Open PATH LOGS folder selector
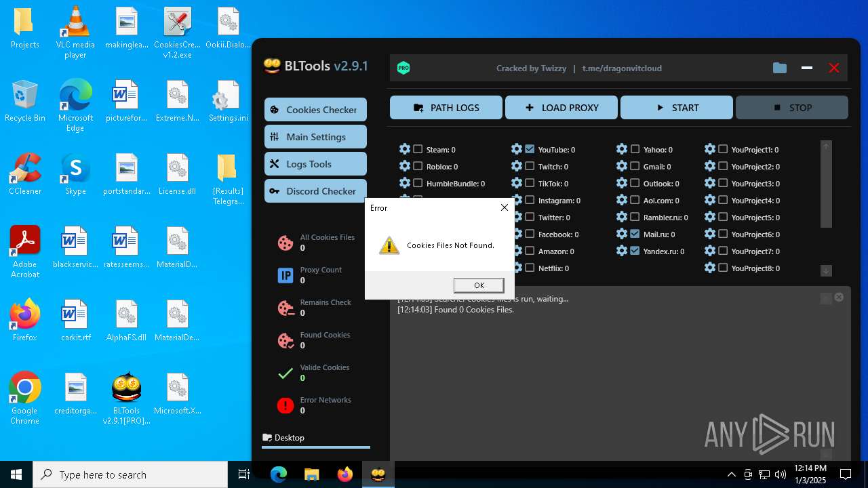This screenshot has height=488, width=868. click(446, 108)
